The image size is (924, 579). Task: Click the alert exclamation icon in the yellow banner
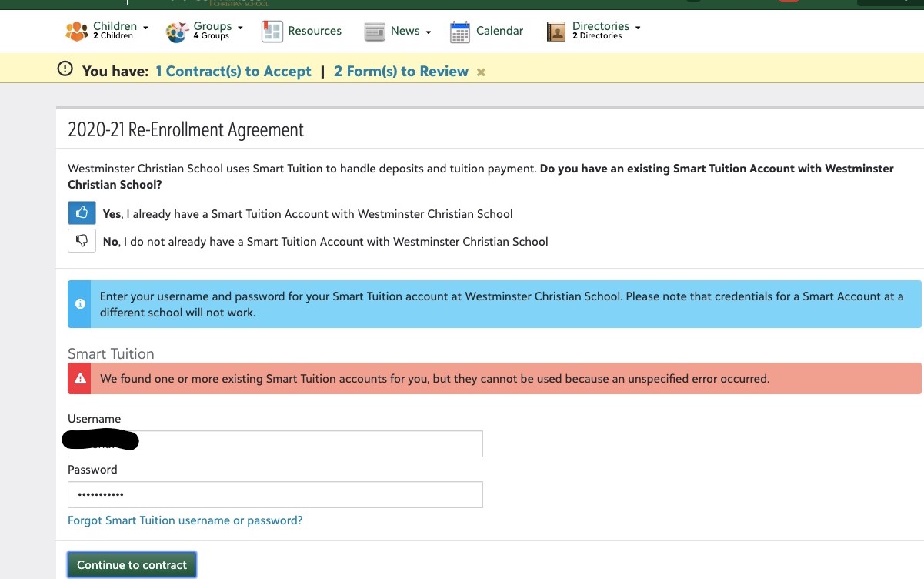[65, 70]
